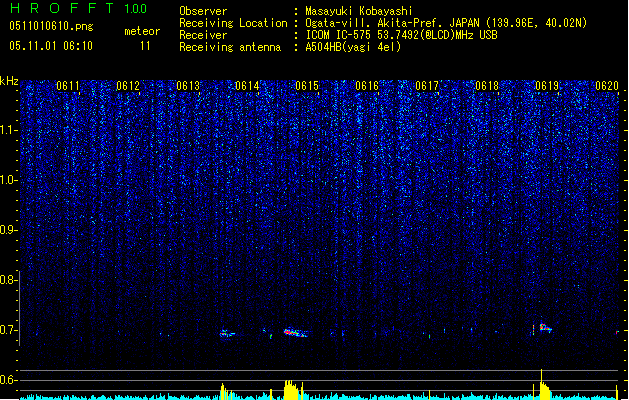Click the meteor echo after 0613

coord(227,333)
